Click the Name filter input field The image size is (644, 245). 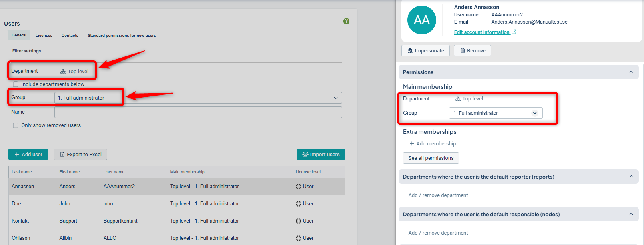pyautogui.click(x=198, y=112)
